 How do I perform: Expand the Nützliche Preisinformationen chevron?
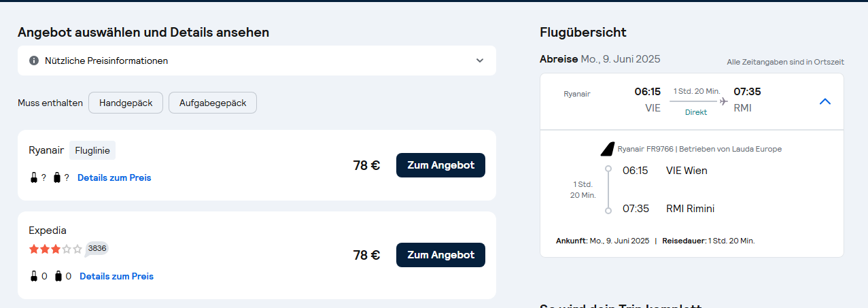pos(480,61)
